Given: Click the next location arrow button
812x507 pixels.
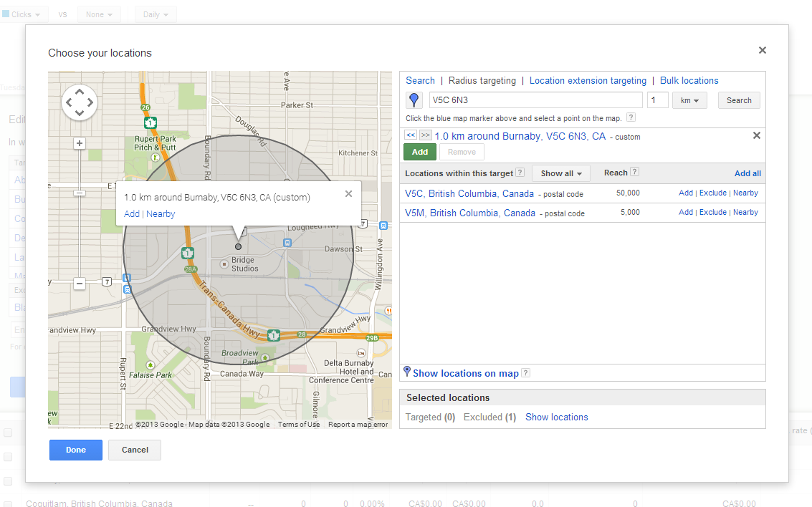Looking at the screenshot, I should tap(425, 135).
